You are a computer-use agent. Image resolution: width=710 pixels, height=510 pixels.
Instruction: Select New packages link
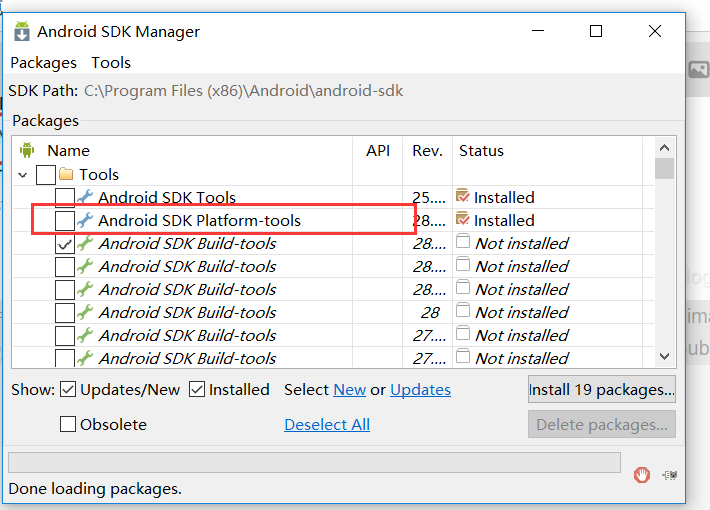tap(350, 390)
